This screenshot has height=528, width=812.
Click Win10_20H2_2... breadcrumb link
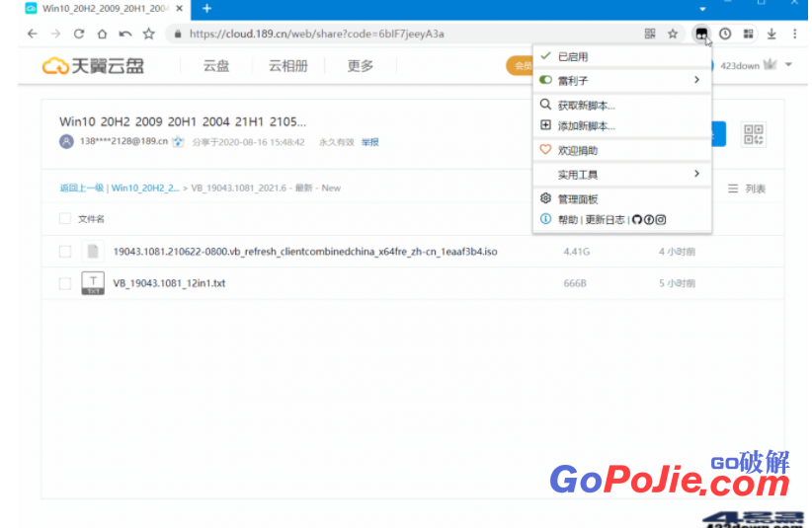tap(145, 189)
